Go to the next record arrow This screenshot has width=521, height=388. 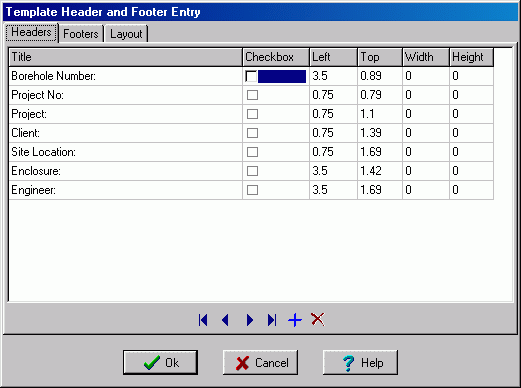point(250,320)
